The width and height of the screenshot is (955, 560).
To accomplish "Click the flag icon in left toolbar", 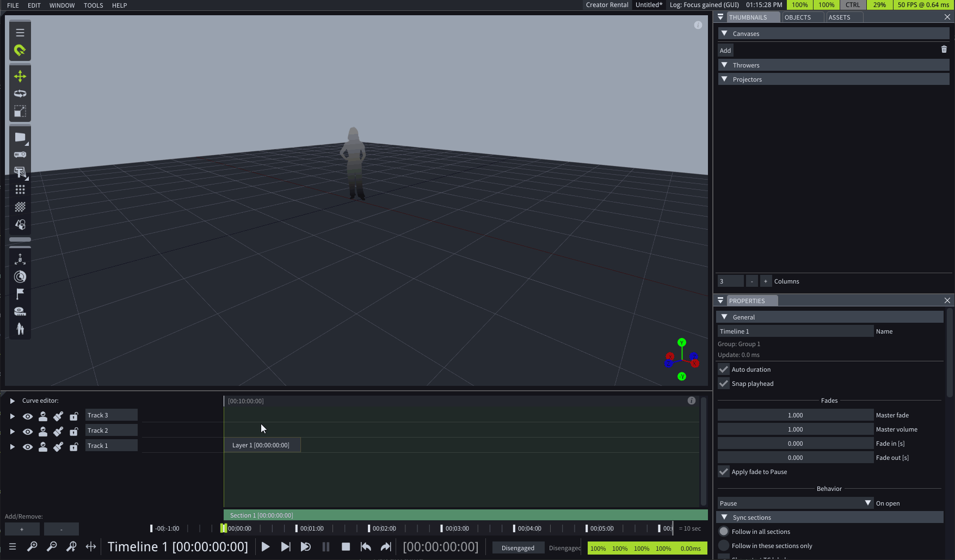I will [x=20, y=294].
